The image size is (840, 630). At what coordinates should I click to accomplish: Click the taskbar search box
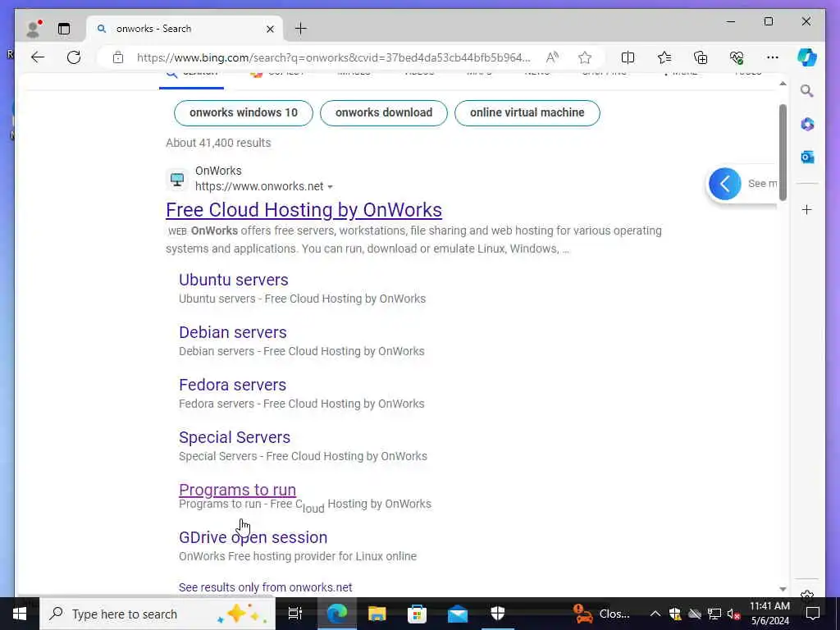(x=157, y=614)
